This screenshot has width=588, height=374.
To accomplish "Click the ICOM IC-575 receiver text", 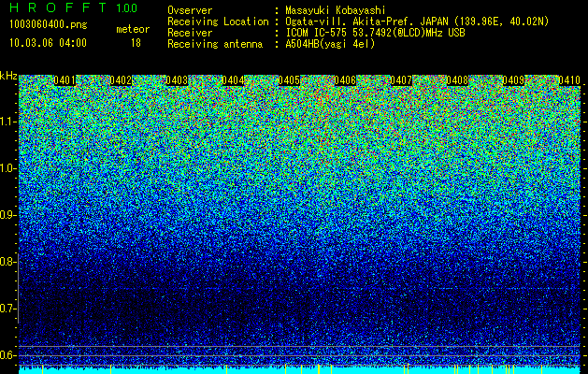I will tap(375, 33).
